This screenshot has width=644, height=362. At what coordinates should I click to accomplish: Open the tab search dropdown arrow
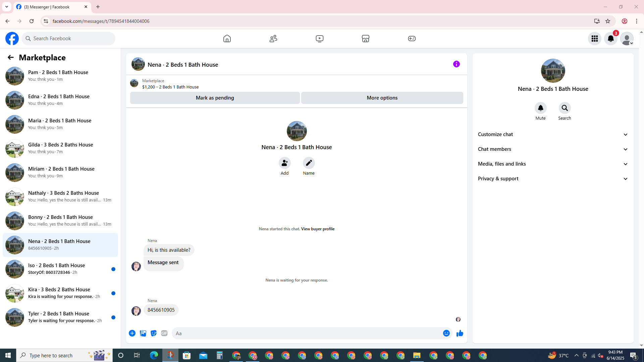coord(7,7)
